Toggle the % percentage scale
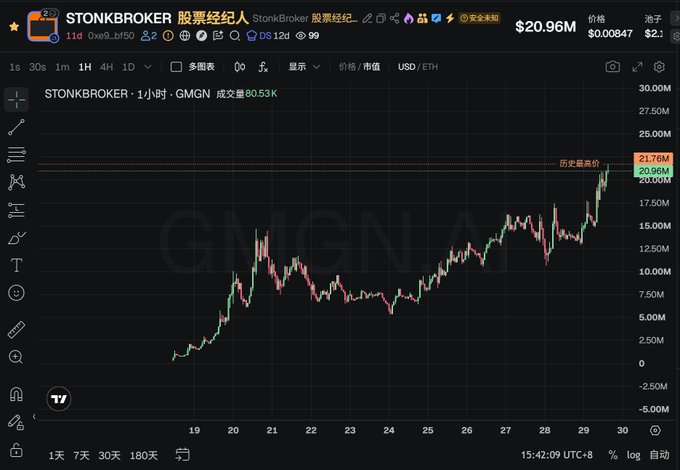680x470 pixels. pyautogui.click(x=613, y=455)
